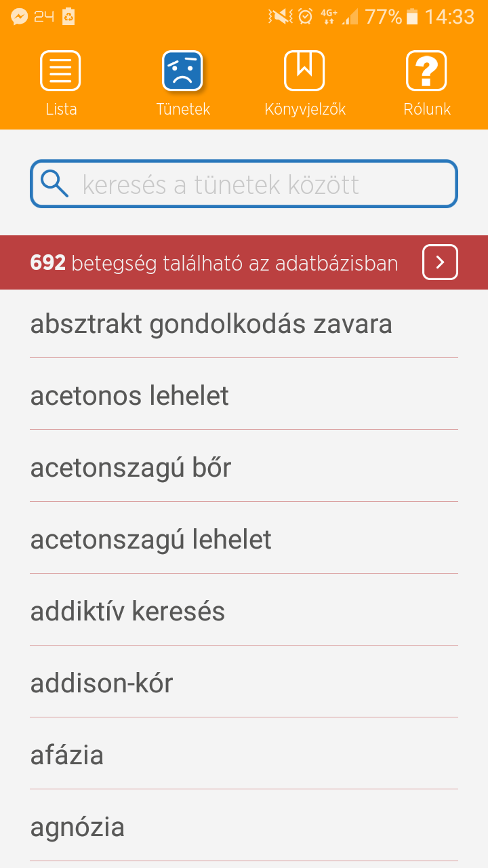This screenshot has height=868, width=488.
Task: Open the 692 betegség található banner
Action: tap(214, 262)
